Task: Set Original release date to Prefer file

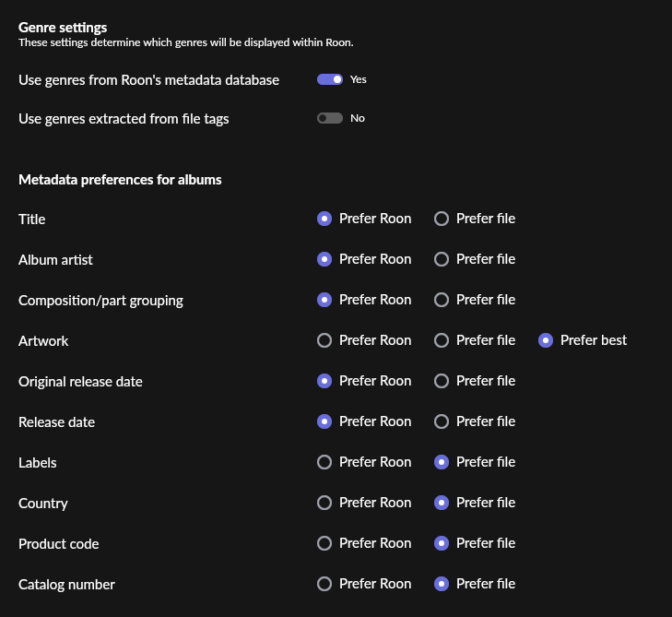Action: click(442, 381)
